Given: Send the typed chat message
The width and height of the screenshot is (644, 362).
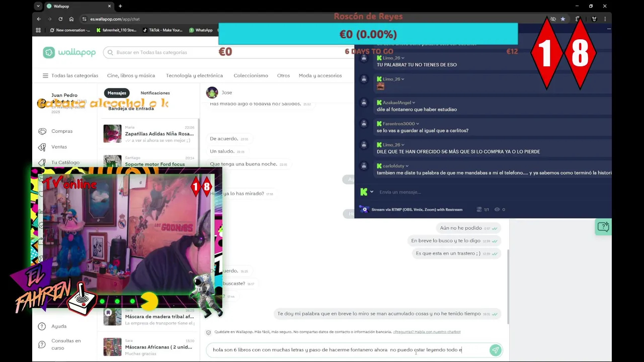Looking at the screenshot, I should [x=495, y=350].
